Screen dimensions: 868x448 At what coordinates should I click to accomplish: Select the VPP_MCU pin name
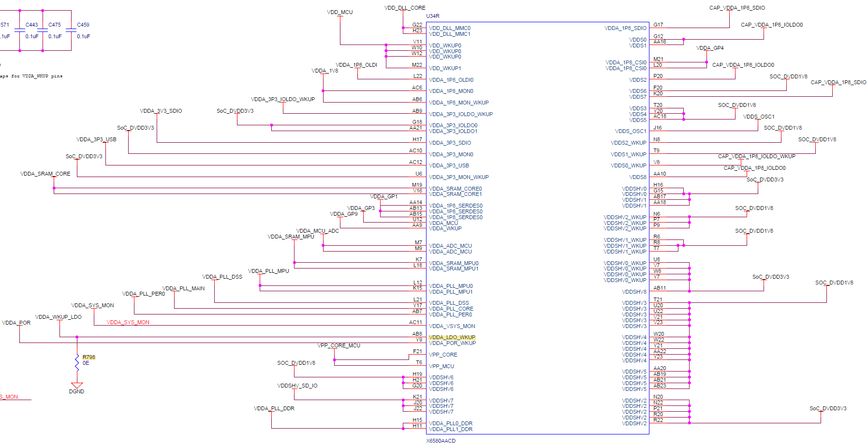pos(441,366)
